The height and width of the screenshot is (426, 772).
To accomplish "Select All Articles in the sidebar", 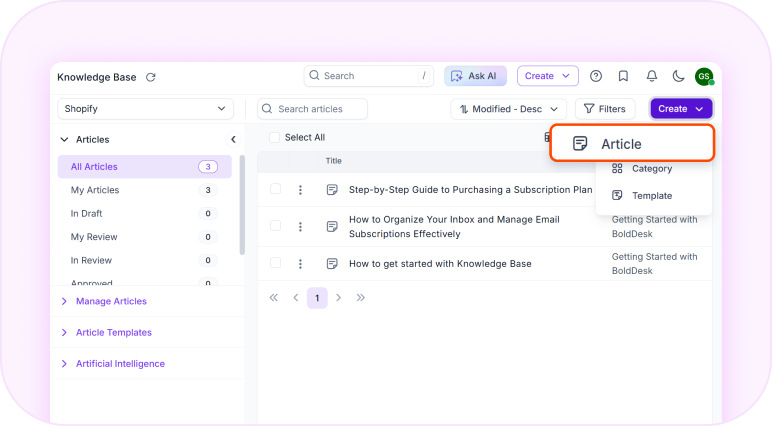I will point(145,166).
